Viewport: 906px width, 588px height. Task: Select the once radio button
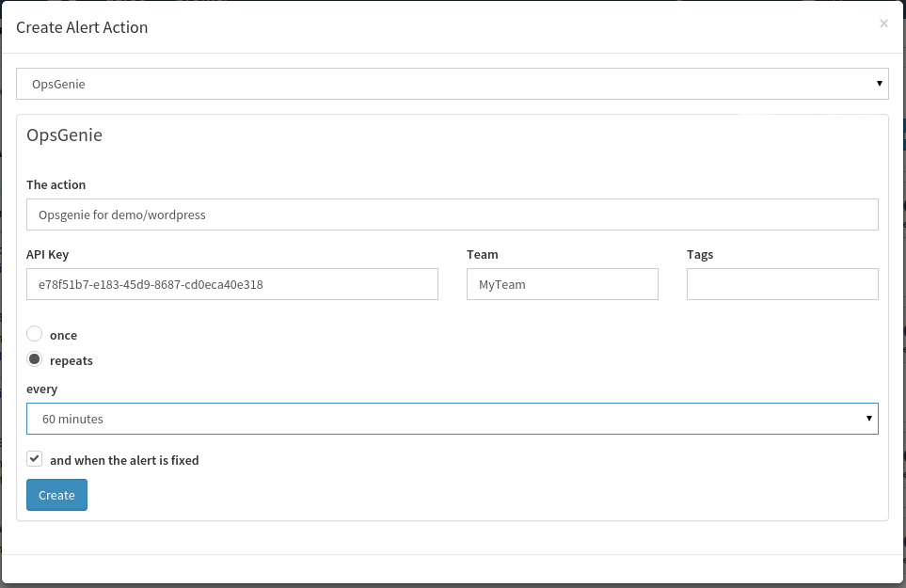tap(35, 334)
